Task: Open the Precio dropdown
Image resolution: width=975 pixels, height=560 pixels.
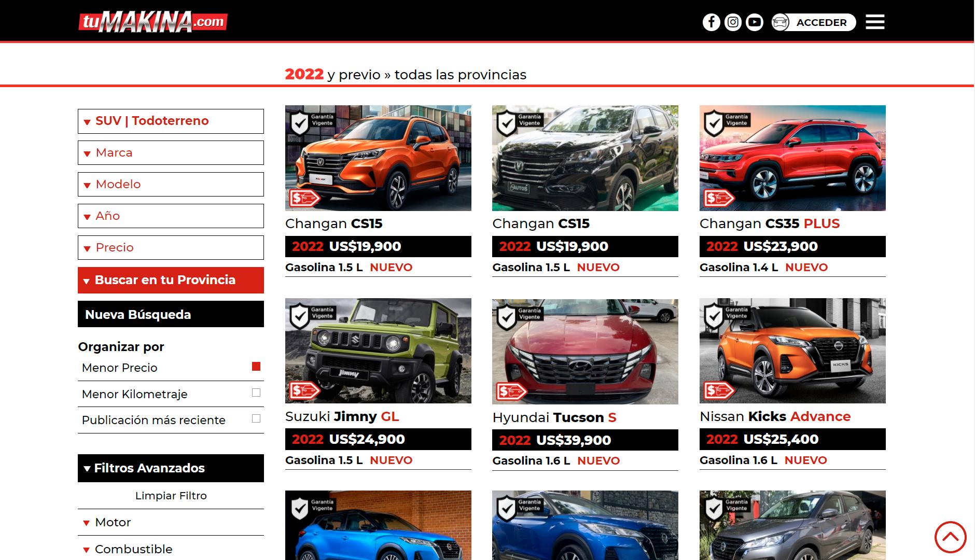Action: pos(171,247)
